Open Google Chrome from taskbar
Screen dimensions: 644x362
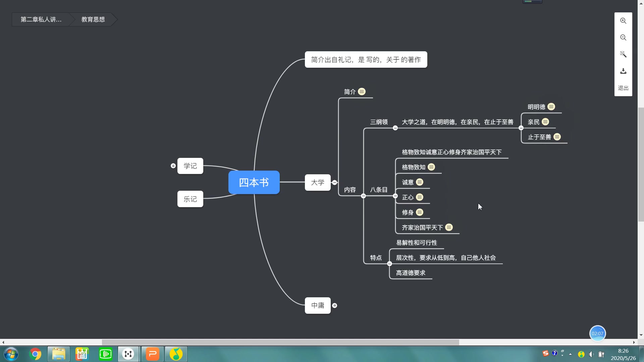[35, 354]
